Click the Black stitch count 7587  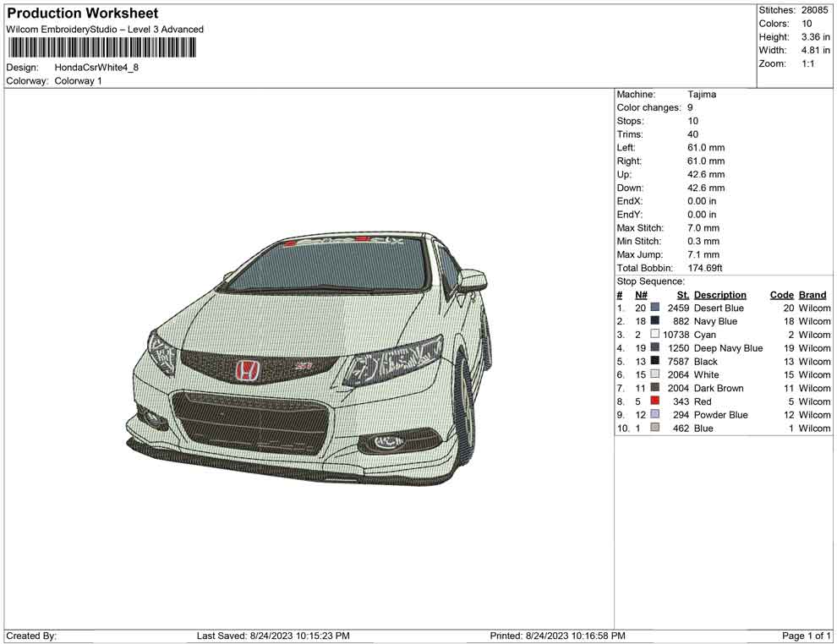coord(678,361)
